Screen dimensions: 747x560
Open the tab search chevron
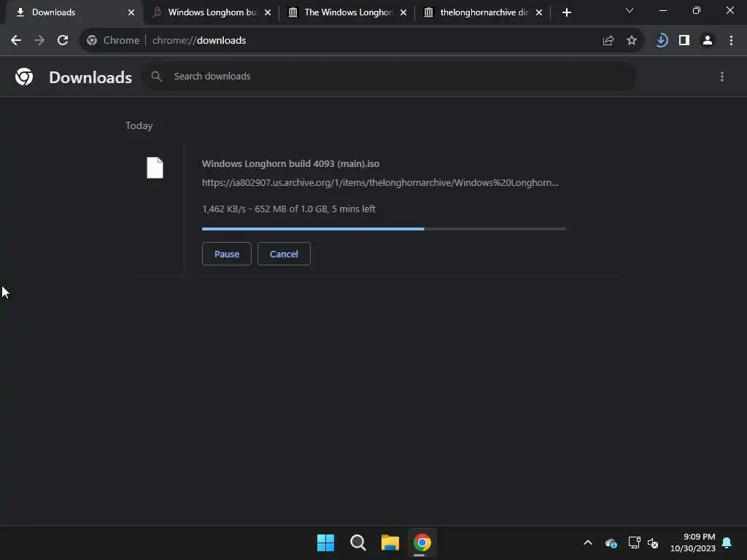(630, 10)
